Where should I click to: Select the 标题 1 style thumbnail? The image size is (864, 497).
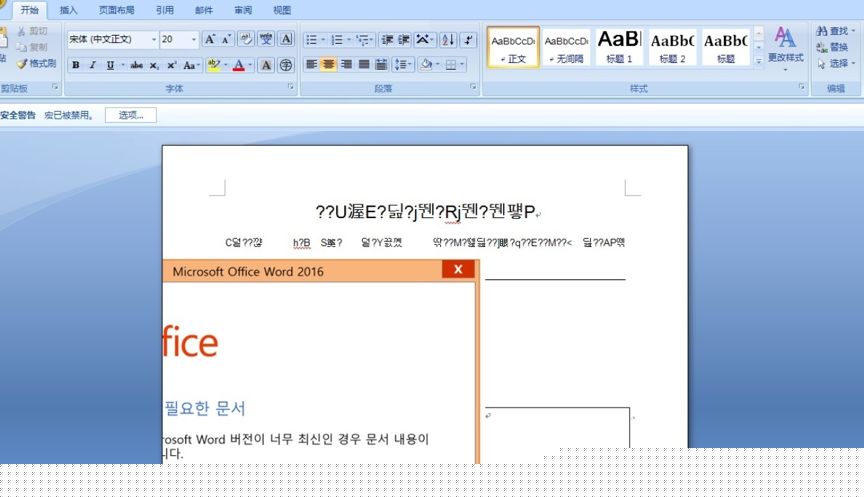point(619,45)
